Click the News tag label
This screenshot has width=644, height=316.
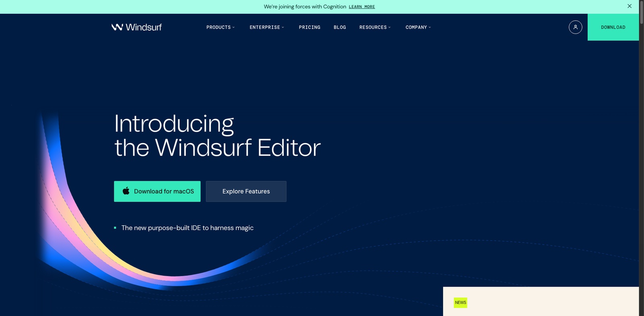coord(460,303)
